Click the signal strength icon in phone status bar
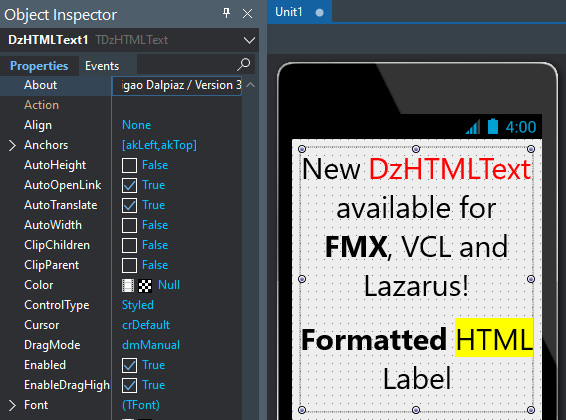This screenshot has height=420, width=566. coord(473,127)
